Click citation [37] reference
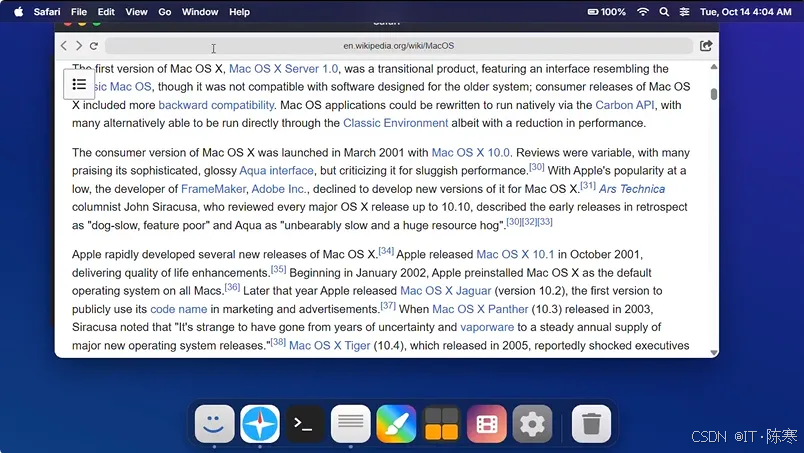 388,306
